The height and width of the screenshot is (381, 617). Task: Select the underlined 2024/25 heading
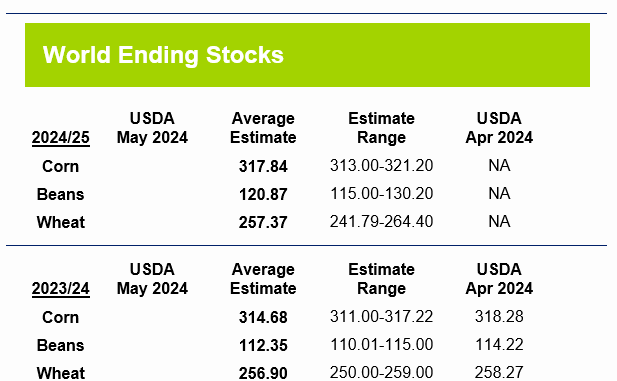[x=61, y=138]
